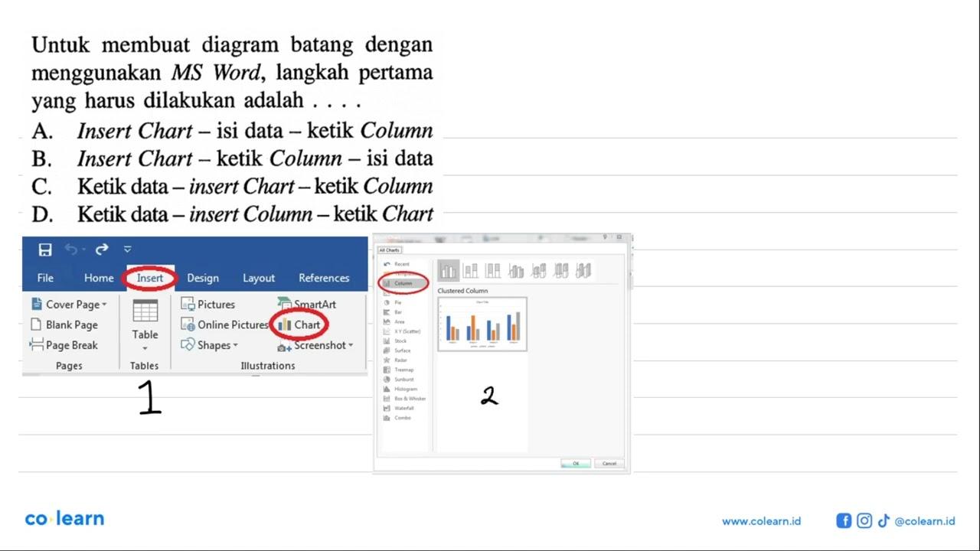Screen dimensions: 980x551
Task: Click Cancel in the chart dialog
Action: [x=609, y=463]
